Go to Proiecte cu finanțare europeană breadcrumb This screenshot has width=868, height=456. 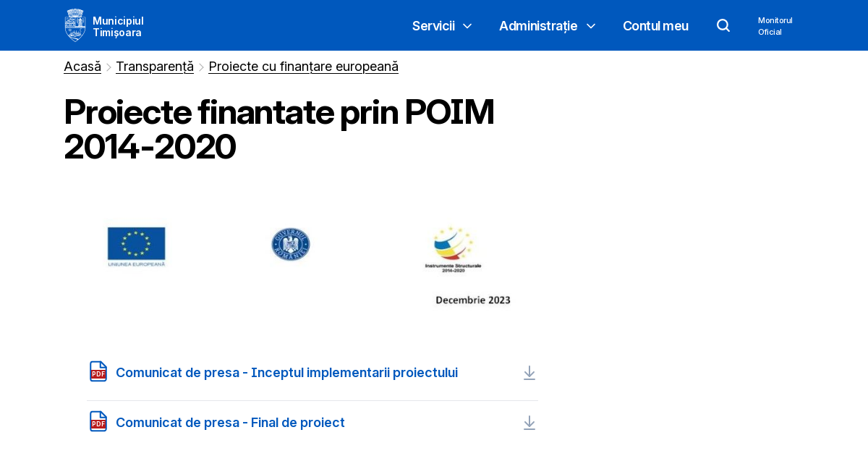[x=303, y=66]
